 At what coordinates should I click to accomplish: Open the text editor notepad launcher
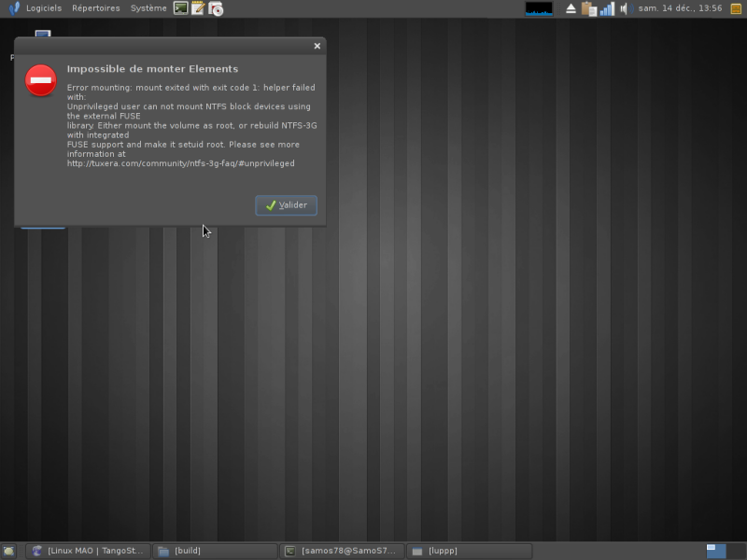[x=198, y=8]
